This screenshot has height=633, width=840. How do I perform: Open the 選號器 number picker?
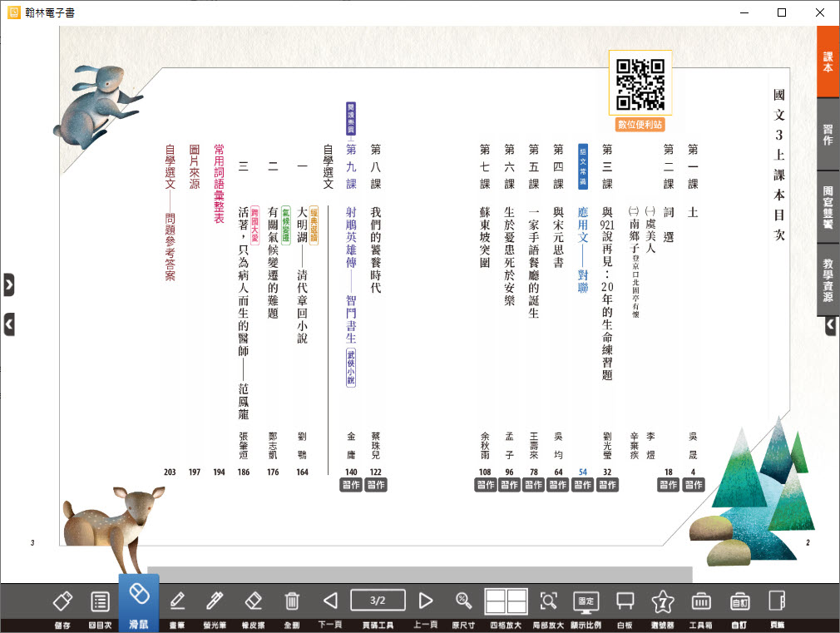[x=662, y=601]
